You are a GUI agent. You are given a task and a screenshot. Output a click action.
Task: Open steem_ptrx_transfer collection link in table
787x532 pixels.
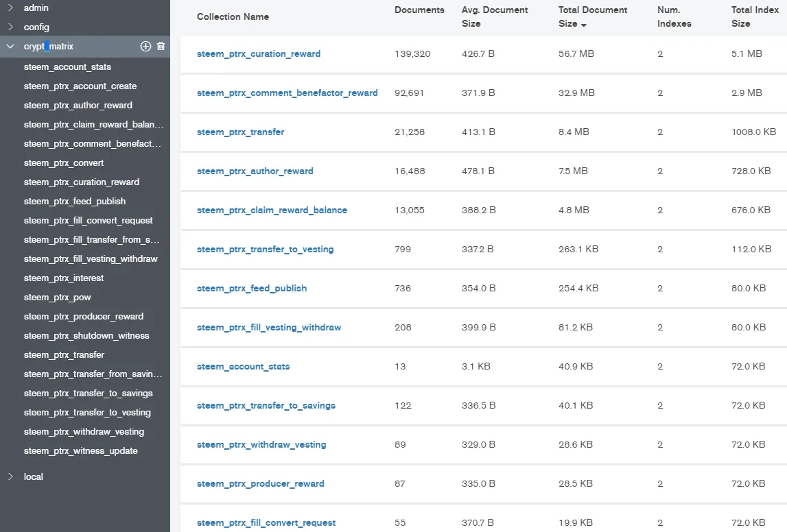pos(240,132)
